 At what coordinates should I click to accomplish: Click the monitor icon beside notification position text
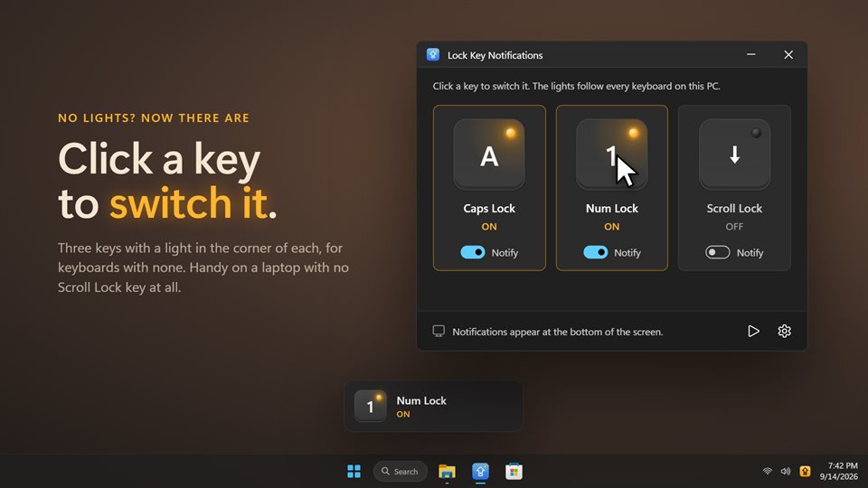pos(439,331)
